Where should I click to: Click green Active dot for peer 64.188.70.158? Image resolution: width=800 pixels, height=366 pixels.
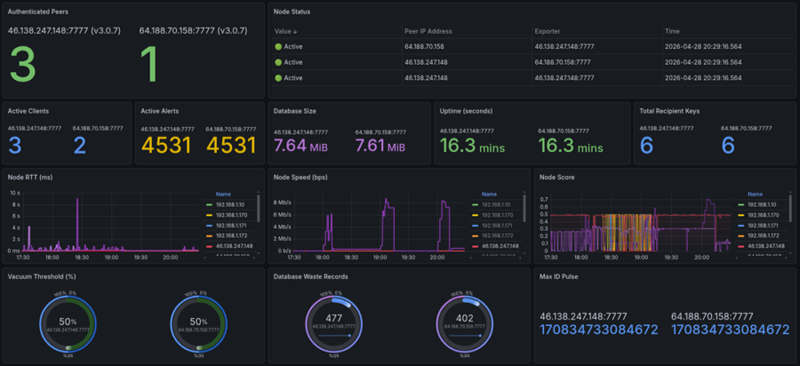tap(278, 46)
